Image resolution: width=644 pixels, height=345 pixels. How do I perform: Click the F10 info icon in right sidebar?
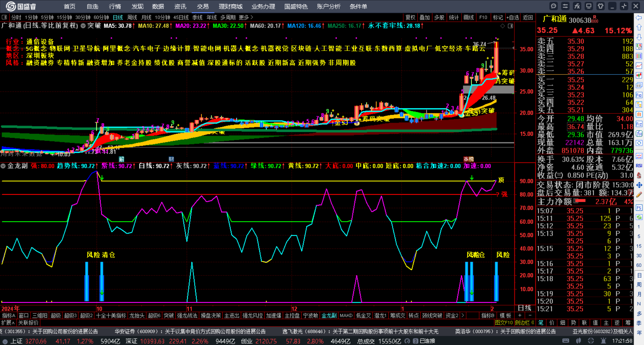click(639, 95)
